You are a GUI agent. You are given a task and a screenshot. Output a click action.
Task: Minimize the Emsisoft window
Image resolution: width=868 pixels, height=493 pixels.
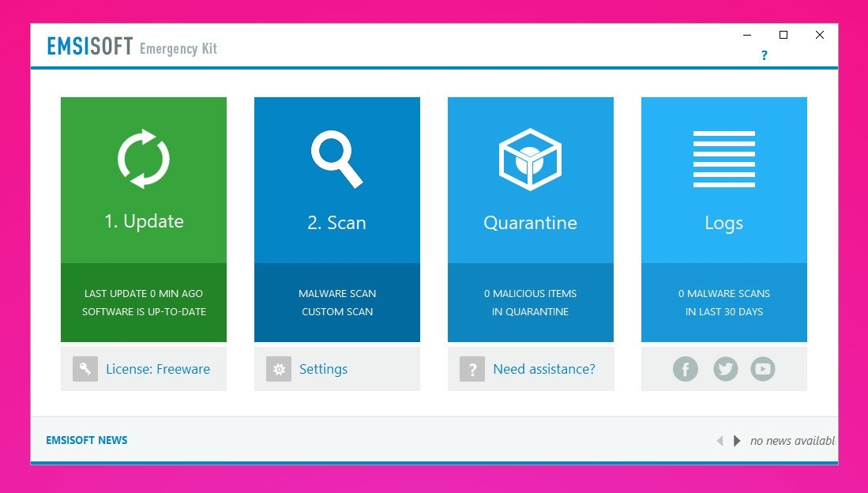[747, 35]
